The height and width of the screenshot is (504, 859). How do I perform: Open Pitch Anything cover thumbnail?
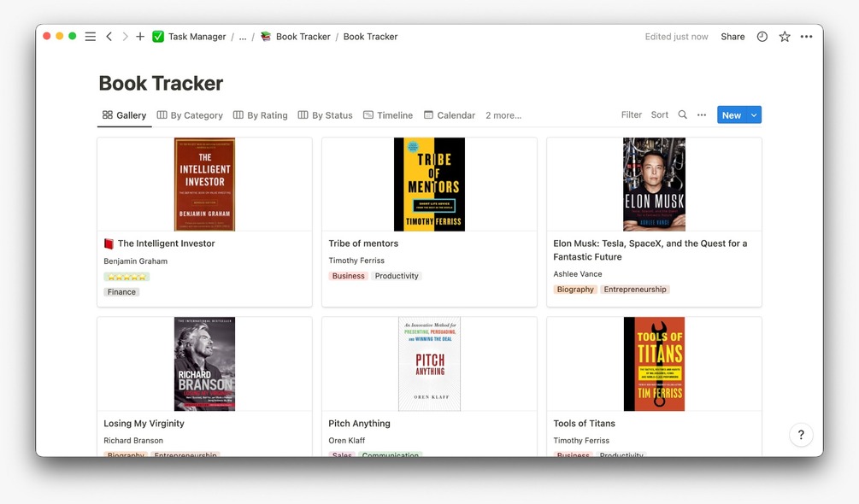pyautogui.click(x=429, y=364)
